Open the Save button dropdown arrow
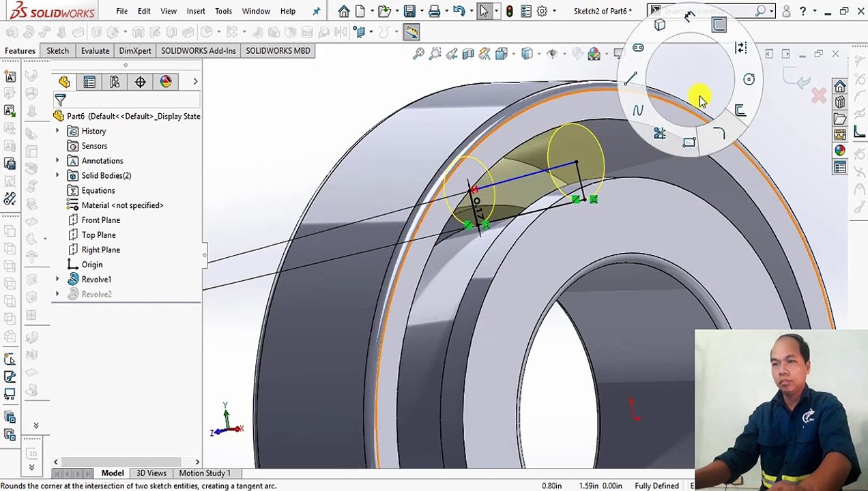 coord(420,11)
